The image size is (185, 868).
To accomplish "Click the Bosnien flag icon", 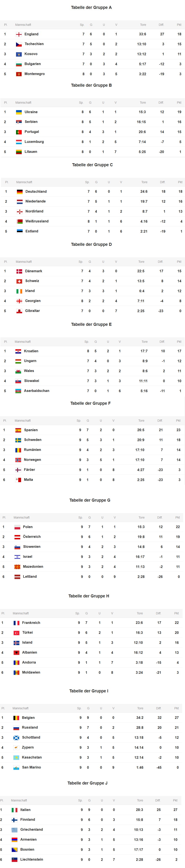I will [15, 850].
